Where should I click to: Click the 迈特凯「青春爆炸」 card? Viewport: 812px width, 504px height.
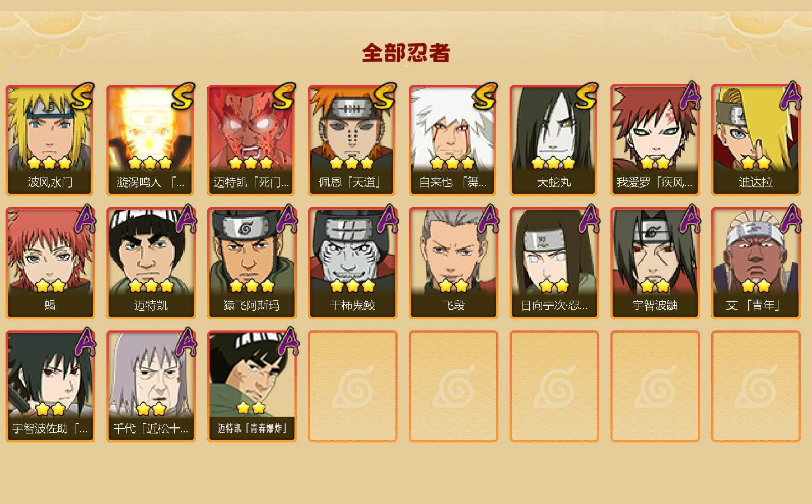point(252,386)
